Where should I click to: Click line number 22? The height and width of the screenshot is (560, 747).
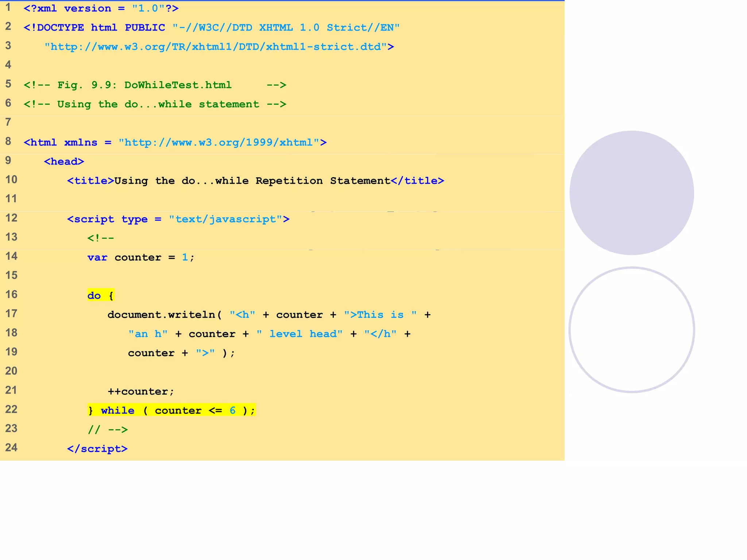(x=11, y=409)
